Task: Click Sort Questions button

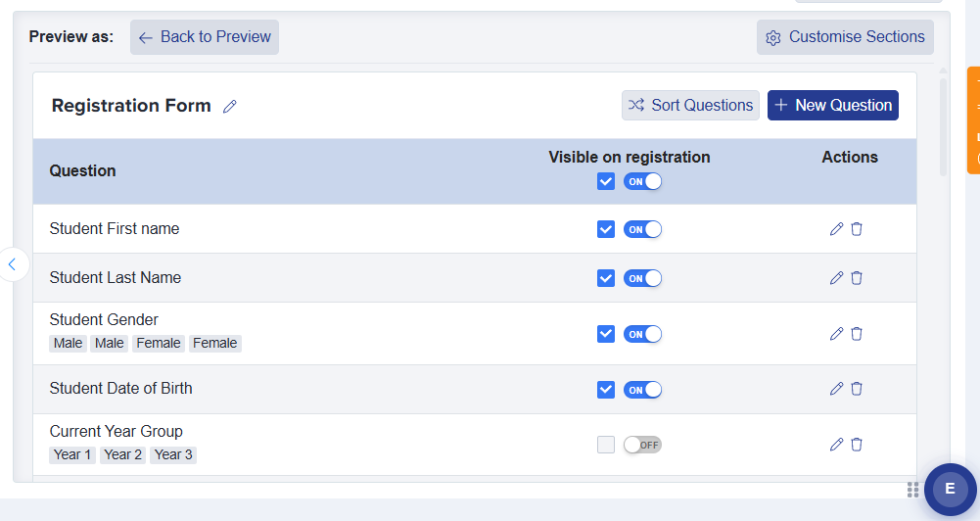Action: click(x=690, y=105)
